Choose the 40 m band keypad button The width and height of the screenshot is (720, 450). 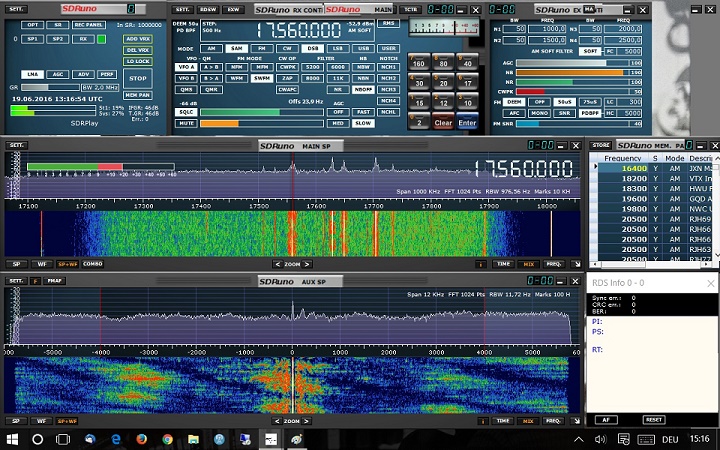(467, 62)
